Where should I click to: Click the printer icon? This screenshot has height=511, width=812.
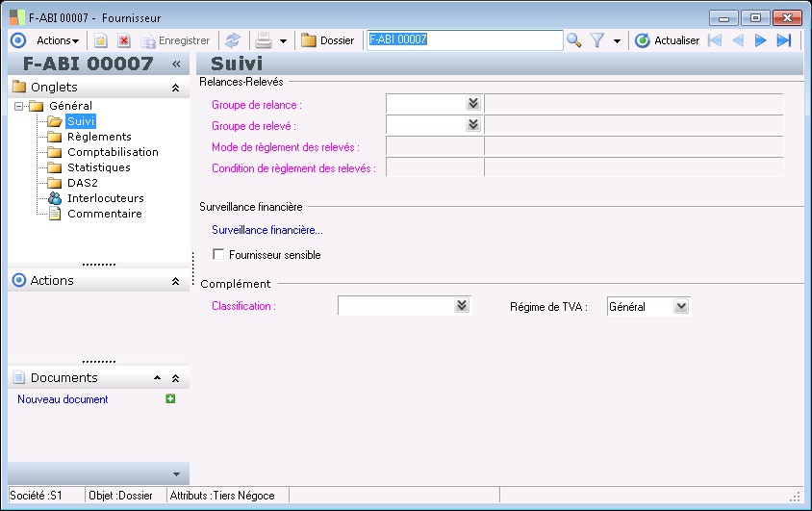tap(264, 40)
